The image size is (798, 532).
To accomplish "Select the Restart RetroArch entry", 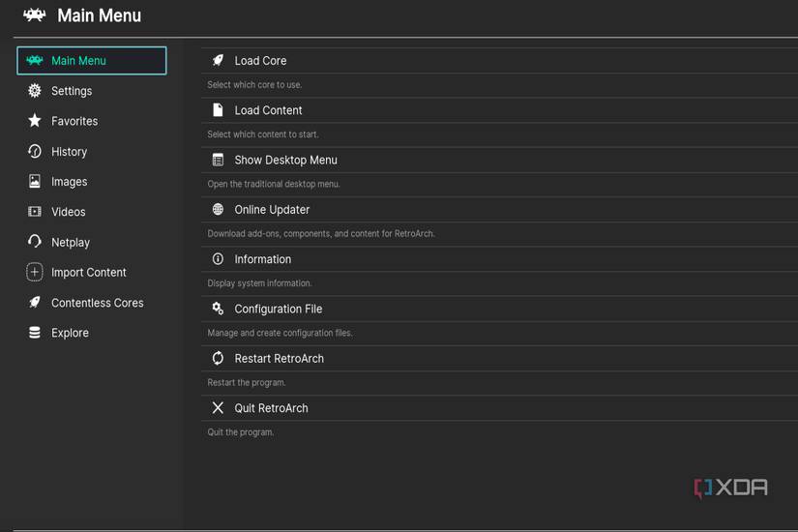I will click(499, 359).
